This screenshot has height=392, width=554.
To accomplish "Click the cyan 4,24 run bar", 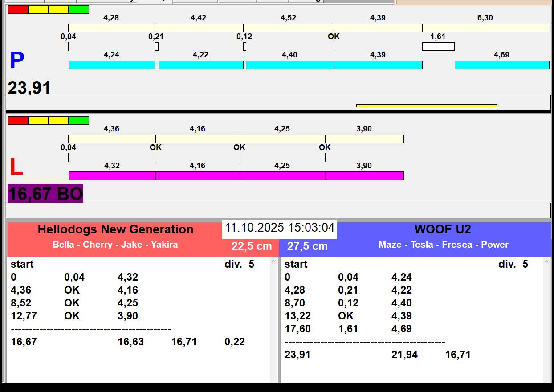I will (x=112, y=65).
